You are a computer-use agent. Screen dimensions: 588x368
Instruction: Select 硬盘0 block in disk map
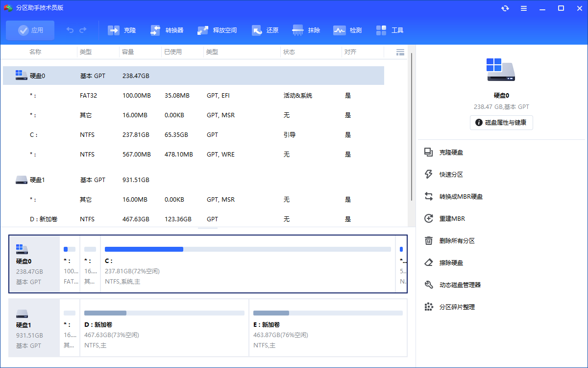[34, 264]
